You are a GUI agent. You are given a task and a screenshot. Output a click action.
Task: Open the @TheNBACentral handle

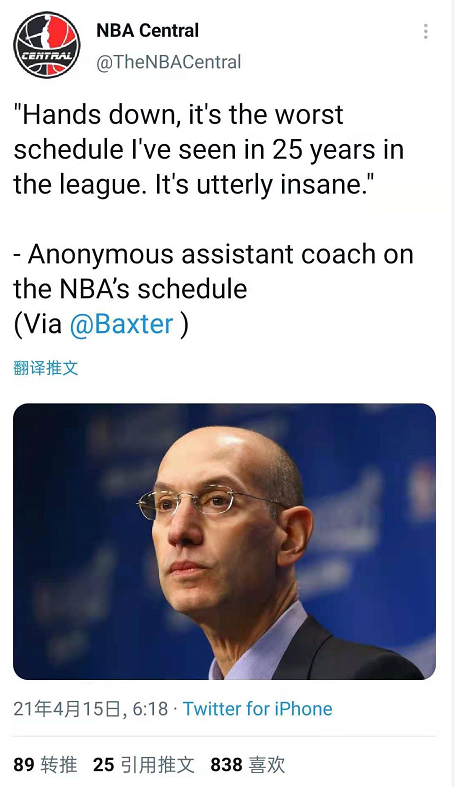(169, 62)
